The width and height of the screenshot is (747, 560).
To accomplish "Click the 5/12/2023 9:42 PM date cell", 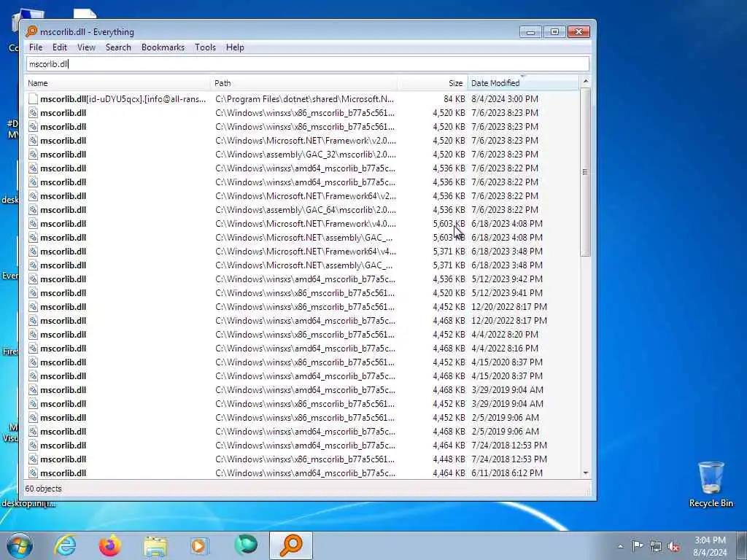I will coord(506,279).
